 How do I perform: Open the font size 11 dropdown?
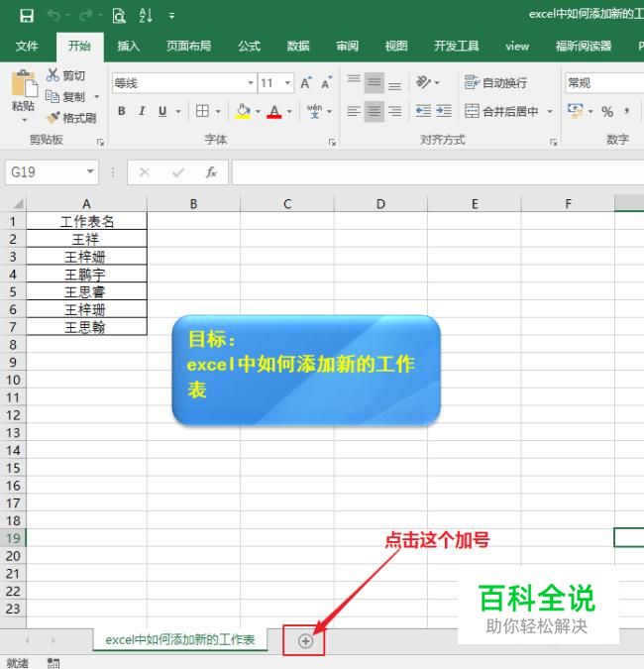288,83
